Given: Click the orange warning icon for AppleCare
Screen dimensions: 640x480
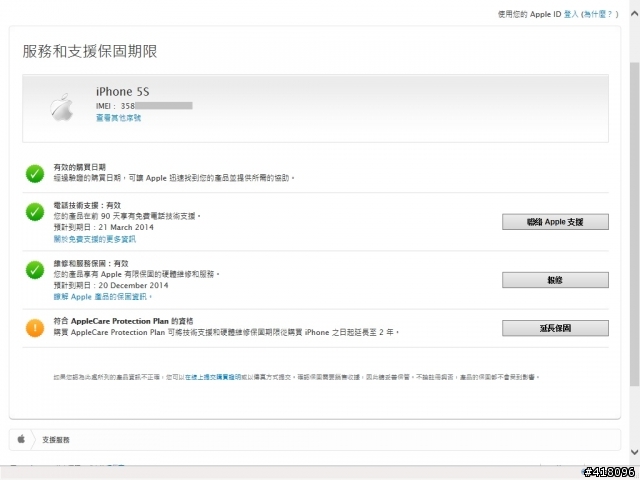Looking at the screenshot, I should 35,328.
